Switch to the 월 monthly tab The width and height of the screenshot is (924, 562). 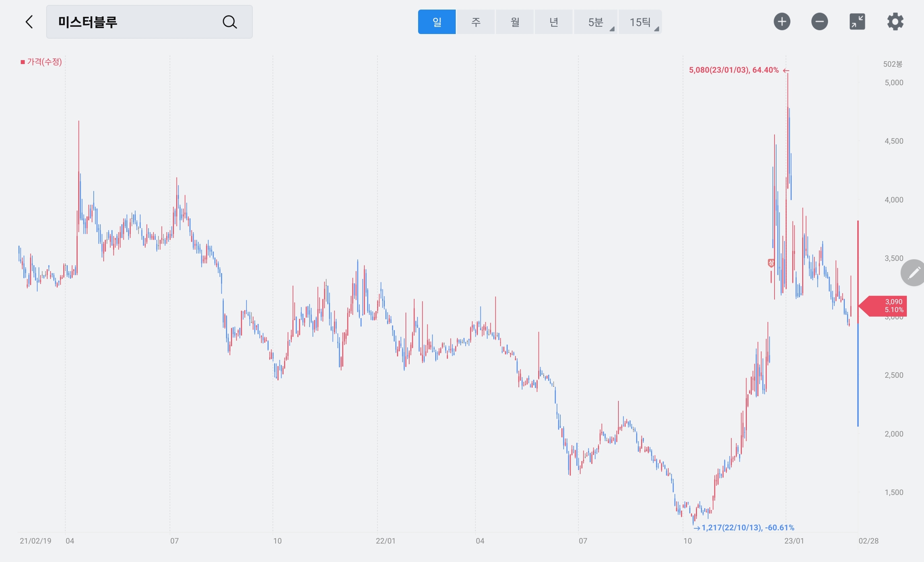click(x=514, y=22)
